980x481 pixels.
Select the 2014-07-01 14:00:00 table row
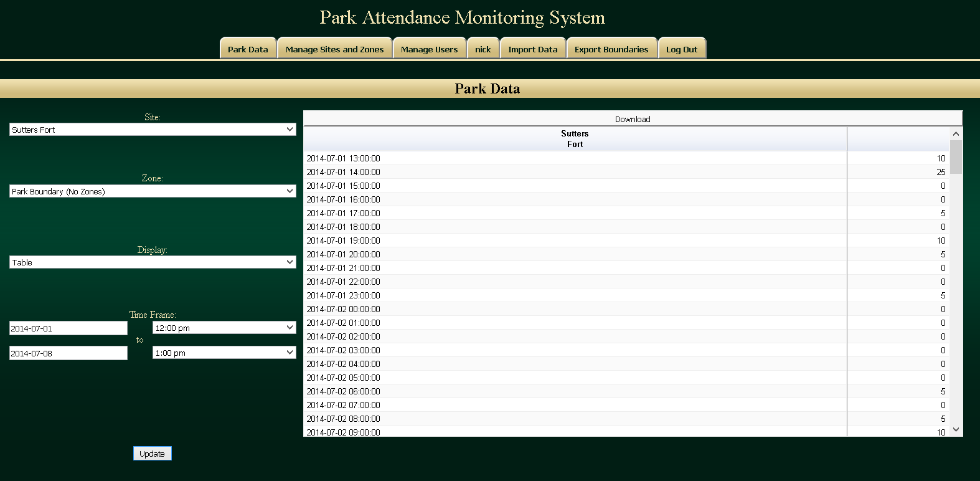pyautogui.click(x=626, y=172)
